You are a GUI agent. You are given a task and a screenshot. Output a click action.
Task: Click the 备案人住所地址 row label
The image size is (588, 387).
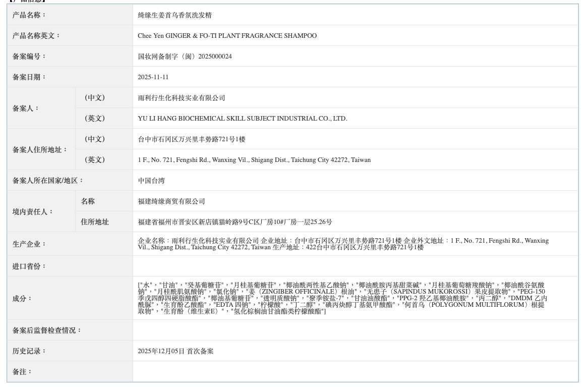tap(40, 150)
